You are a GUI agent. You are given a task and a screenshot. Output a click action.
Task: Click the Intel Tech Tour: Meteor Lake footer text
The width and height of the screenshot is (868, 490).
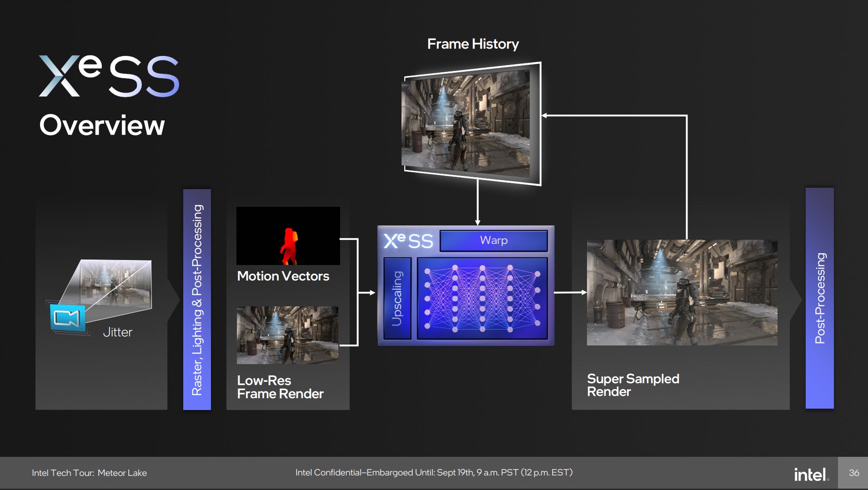click(89, 473)
